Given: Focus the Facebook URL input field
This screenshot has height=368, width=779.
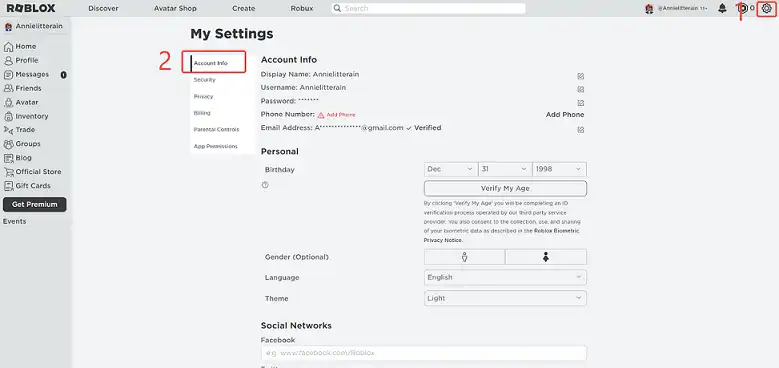Looking at the screenshot, I should point(424,353).
